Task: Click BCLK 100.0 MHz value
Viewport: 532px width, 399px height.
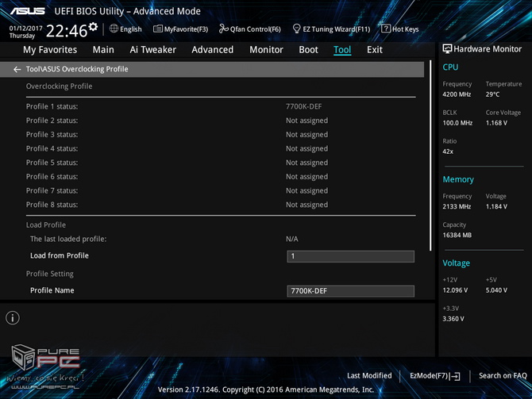Action: click(x=457, y=123)
